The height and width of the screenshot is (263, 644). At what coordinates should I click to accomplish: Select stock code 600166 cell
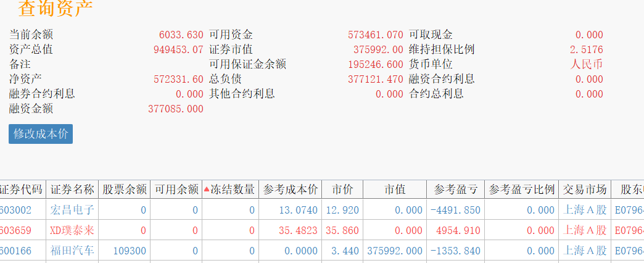[22, 250]
